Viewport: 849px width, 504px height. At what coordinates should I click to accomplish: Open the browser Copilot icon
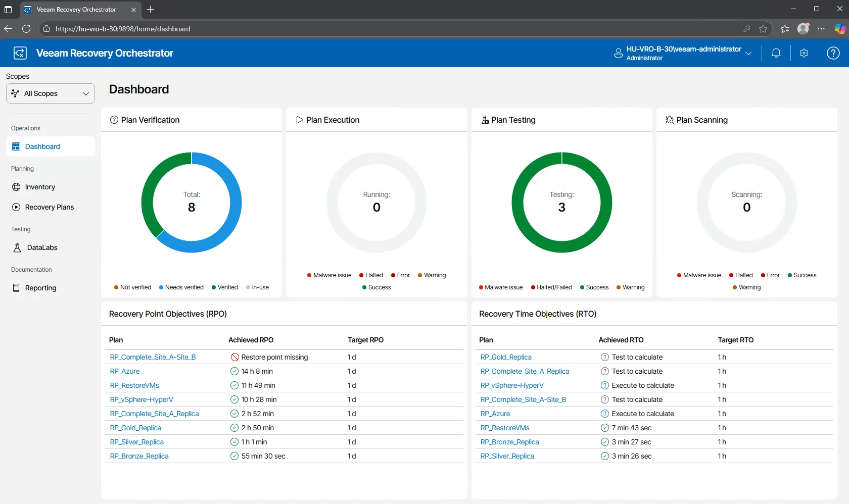[840, 29]
